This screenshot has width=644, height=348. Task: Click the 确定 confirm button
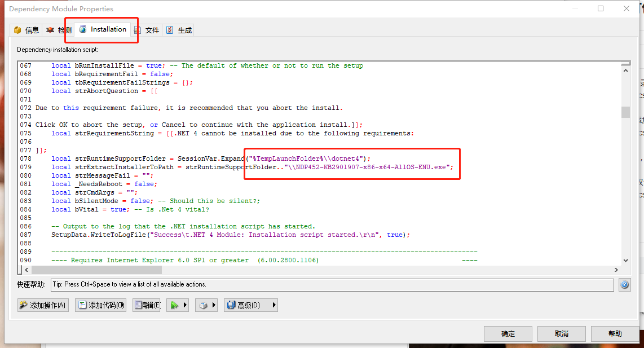(508, 333)
